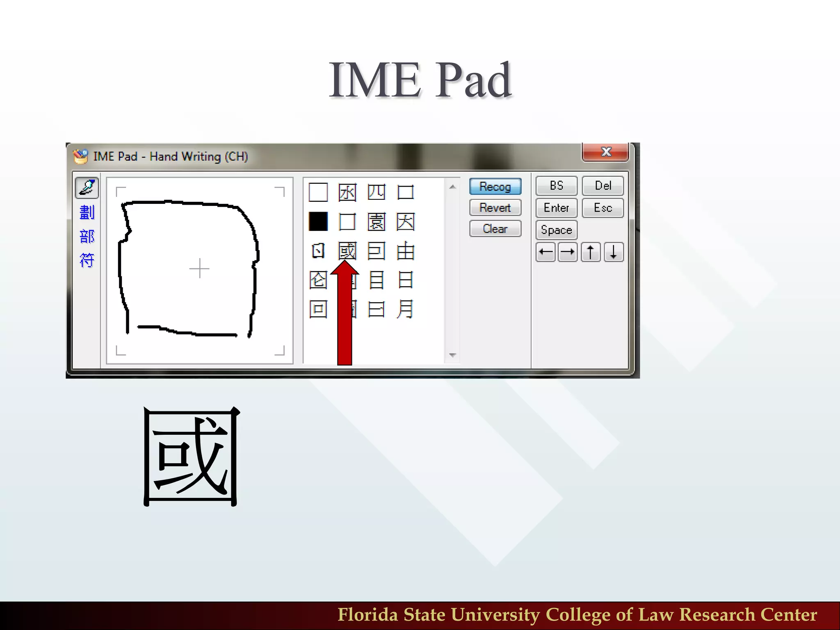Pick the empty white square candidate above the black one
Image resolution: width=840 pixels, height=630 pixels.
point(318,192)
